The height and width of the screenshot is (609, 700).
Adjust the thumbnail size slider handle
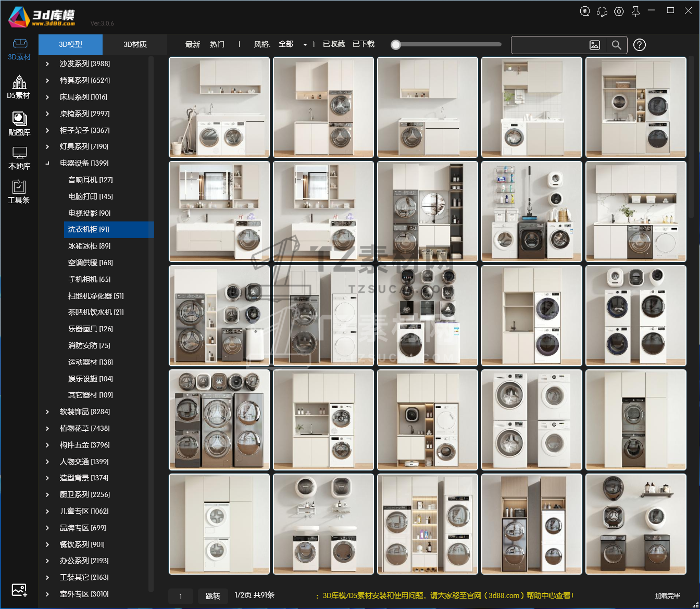pos(396,45)
